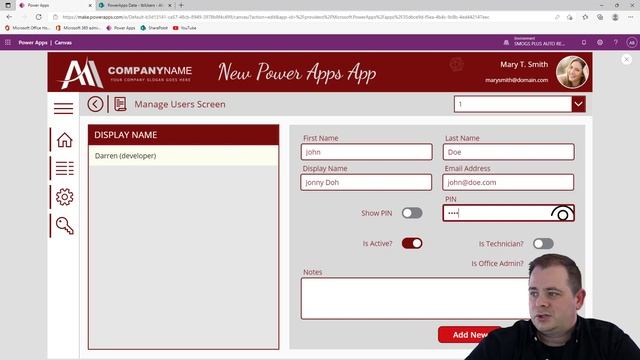Select Darren (developer) in the user list
Viewport: 640px width, 360px height.
[x=184, y=156]
